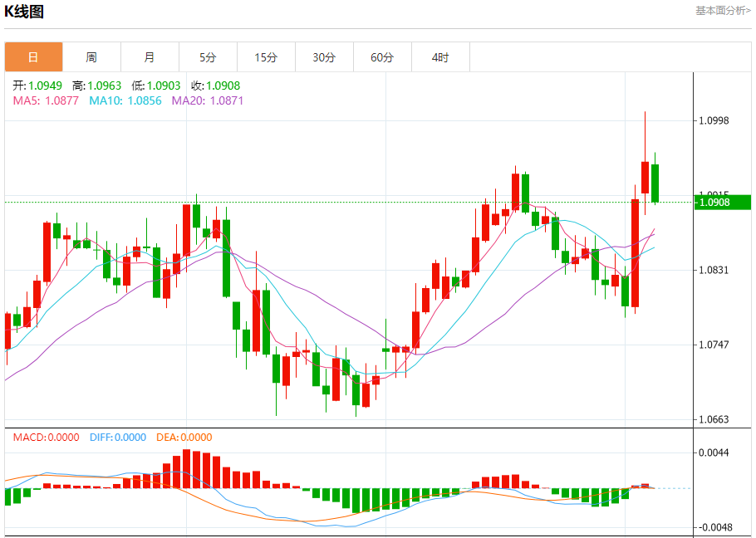The width and height of the screenshot is (756, 538).
Task: Click the DEA:0.0000 label
Action: point(184,438)
